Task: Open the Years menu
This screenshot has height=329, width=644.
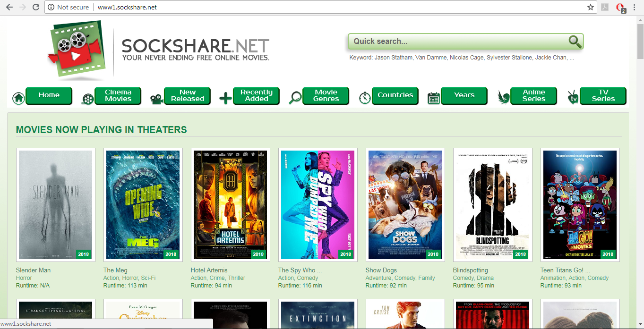Action: coord(464,95)
